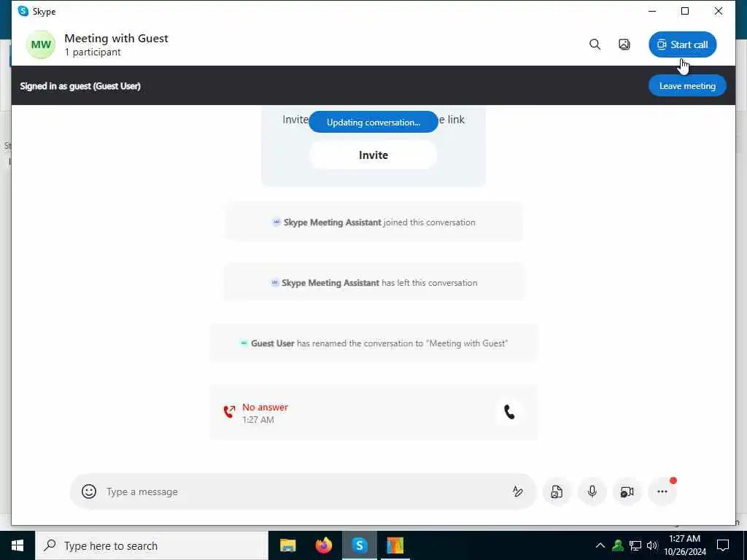
Task: Open the taskbar clock and date
Action: click(x=684, y=545)
